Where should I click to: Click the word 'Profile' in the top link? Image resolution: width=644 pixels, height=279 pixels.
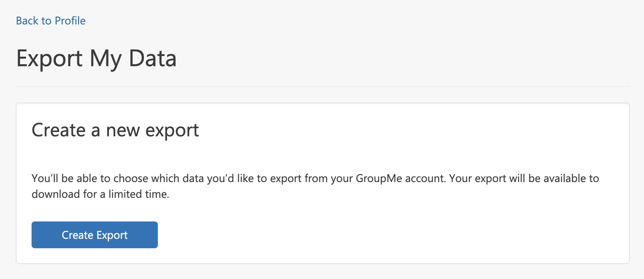click(x=70, y=20)
